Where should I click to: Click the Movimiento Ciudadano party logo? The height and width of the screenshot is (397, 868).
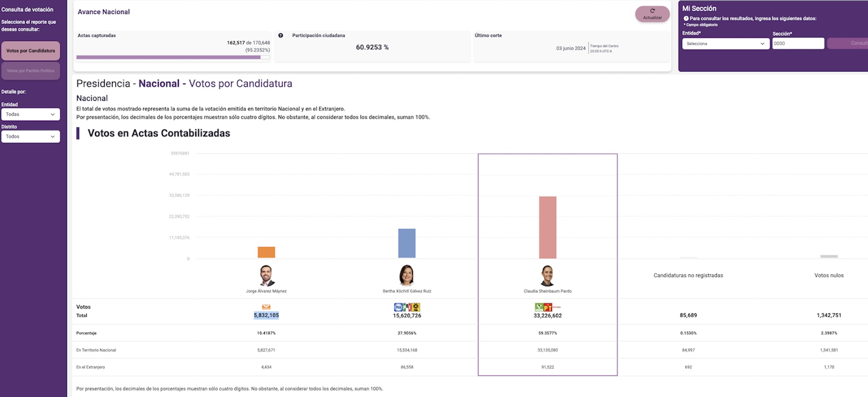266,307
